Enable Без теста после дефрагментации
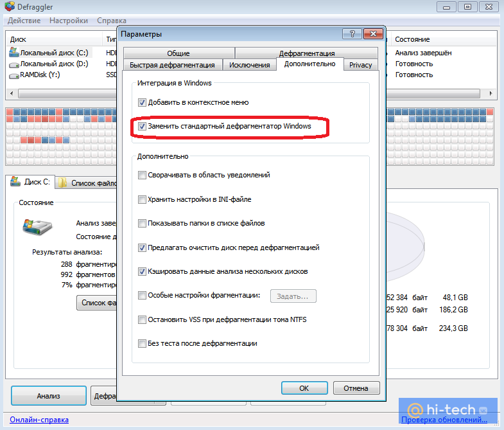The image size is (504, 430). click(142, 344)
